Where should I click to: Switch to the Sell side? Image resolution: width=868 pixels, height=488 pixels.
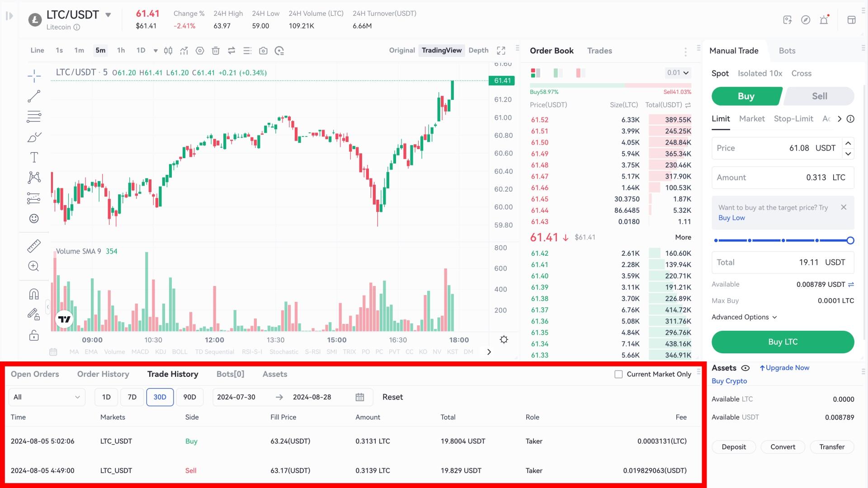(819, 96)
